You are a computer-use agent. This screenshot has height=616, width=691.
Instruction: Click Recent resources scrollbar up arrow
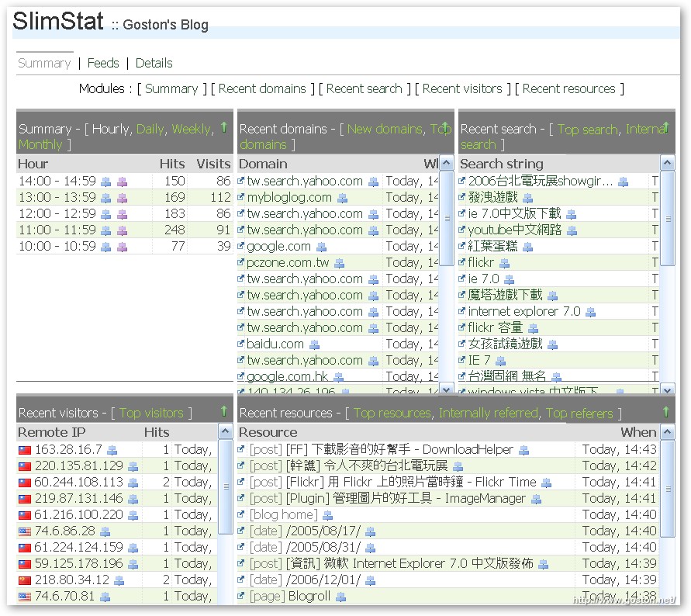pyautogui.click(x=668, y=431)
